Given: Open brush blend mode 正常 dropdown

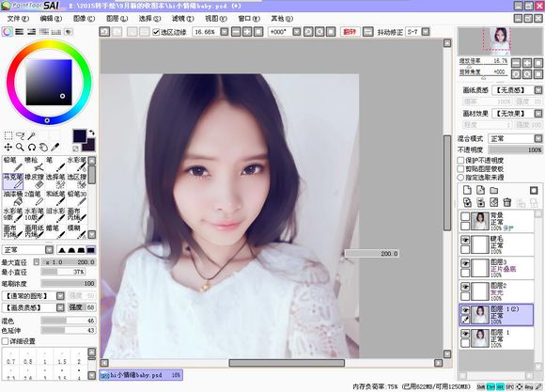Looking at the screenshot, I should [x=50, y=250].
